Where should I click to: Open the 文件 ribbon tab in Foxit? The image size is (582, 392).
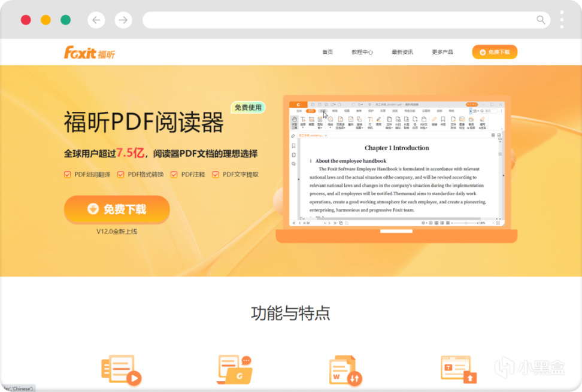point(299,111)
